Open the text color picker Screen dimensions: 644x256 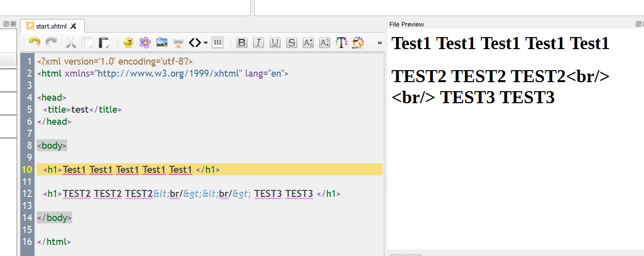pos(341,43)
